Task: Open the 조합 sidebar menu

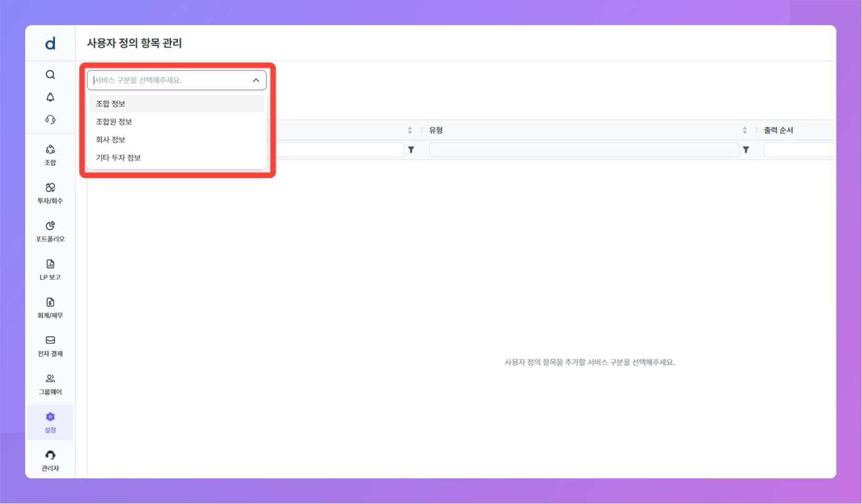Action: click(x=50, y=155)
